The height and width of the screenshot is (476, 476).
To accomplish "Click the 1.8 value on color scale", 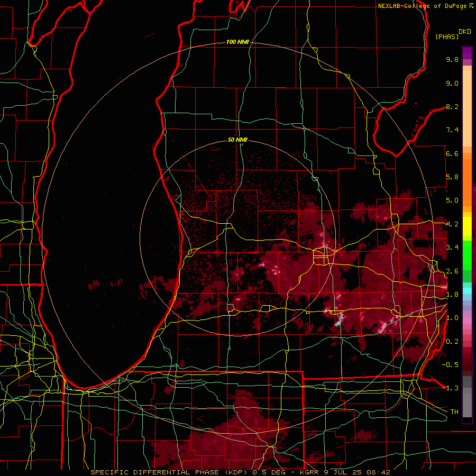I will pyautogui.click(x=452, y=295).
